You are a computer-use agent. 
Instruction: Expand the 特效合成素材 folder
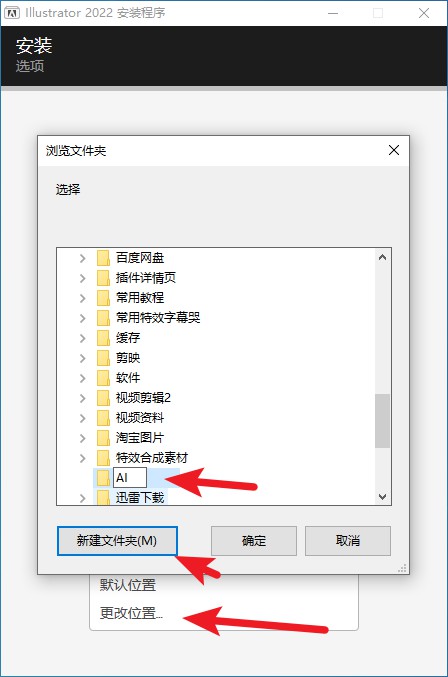coord(82,458)
